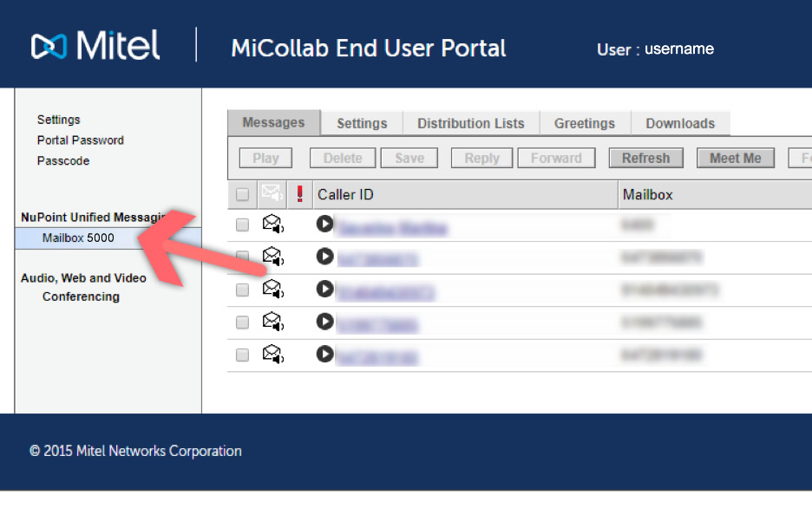Viewport: 812px width, 508px height.
Task: Click the Mitel logo in the header
Action: point(95,45)
